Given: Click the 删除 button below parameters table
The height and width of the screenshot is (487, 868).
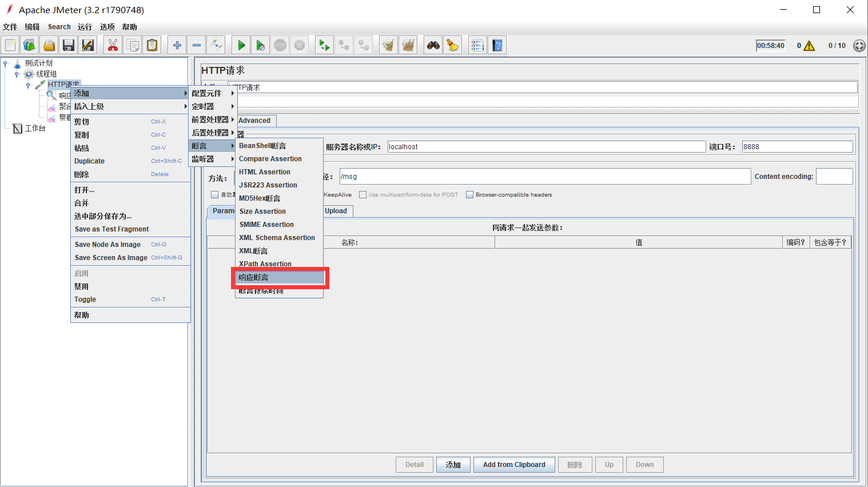Looking at the screenshot, I should click(x=575, y=465).
